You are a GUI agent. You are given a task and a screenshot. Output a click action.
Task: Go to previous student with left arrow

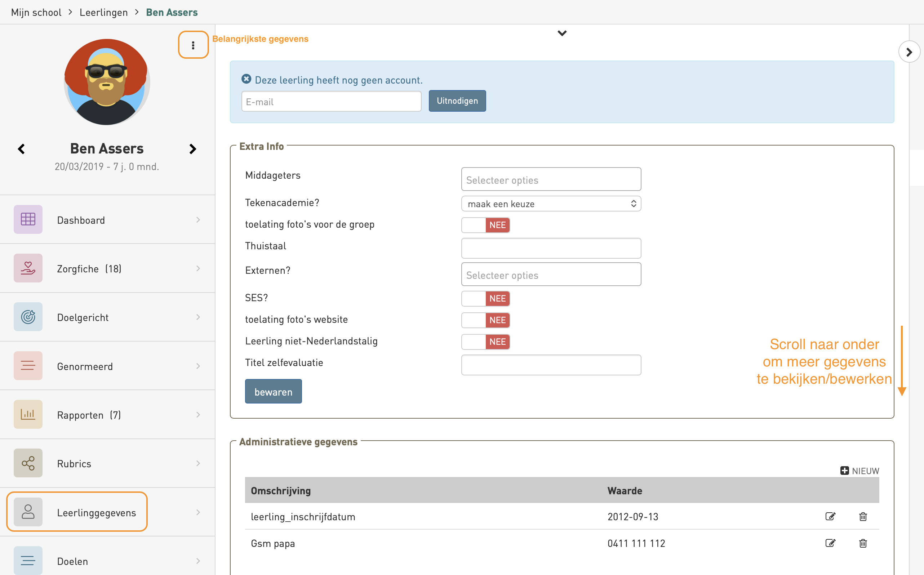[22, 149]
